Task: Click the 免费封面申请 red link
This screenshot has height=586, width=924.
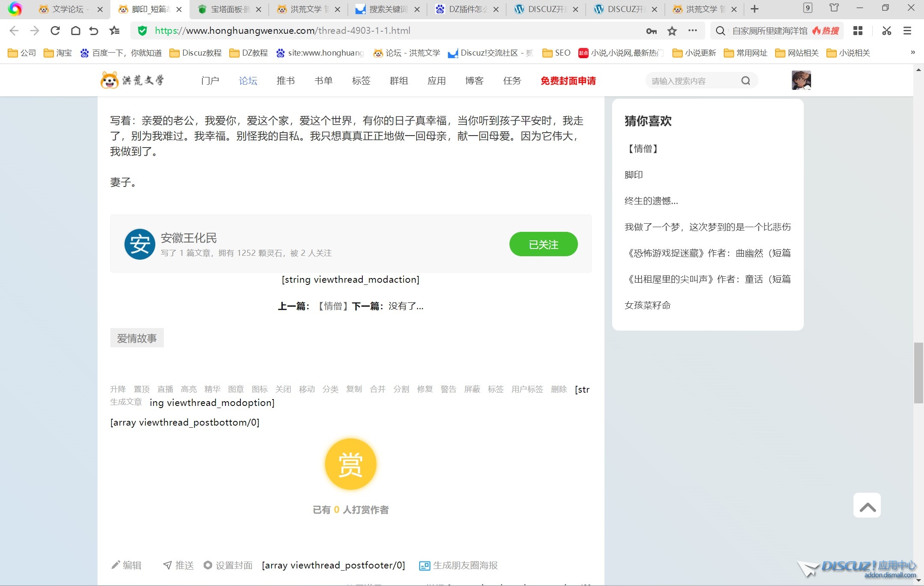Action: pyautogui.click(x=567, y=81)
